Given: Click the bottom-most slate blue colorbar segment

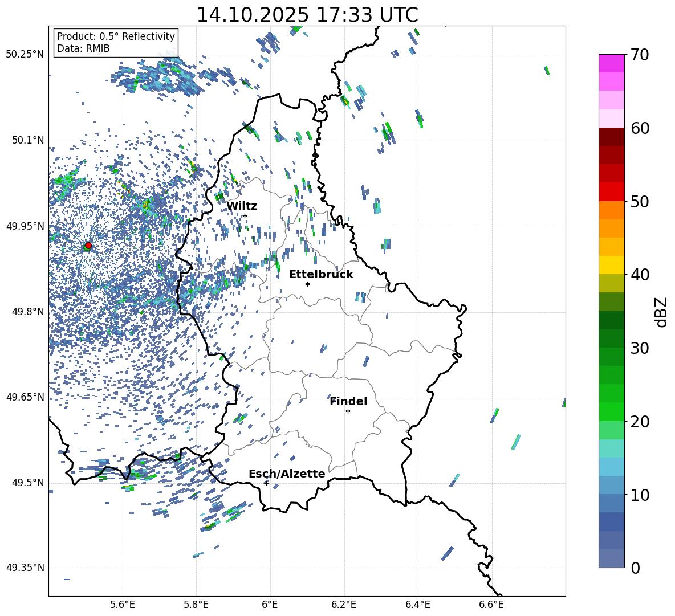Looking at the screenshot, I should 612,558.
